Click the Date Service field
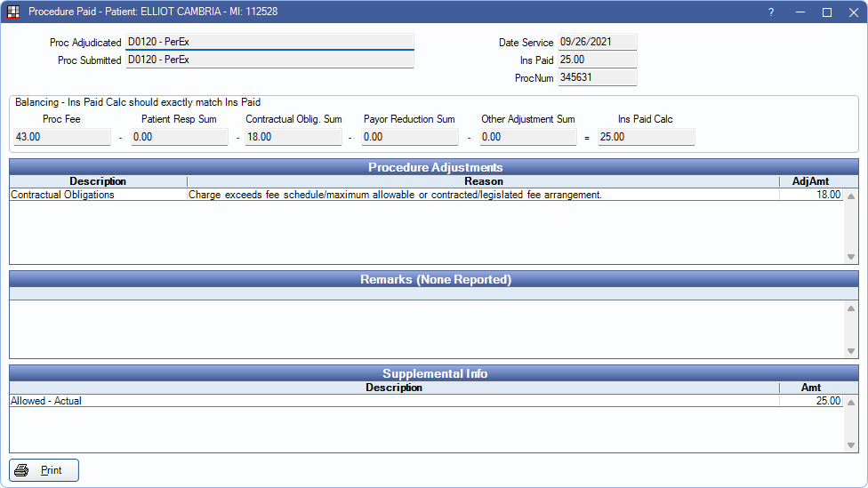This screenshot has height=488, width=868. tap(597, 42)
